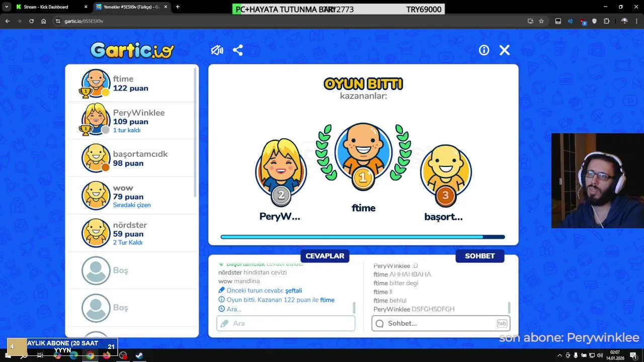
Task: Click the '2 Tur Kaldı' label
Action: pos(128,242)
